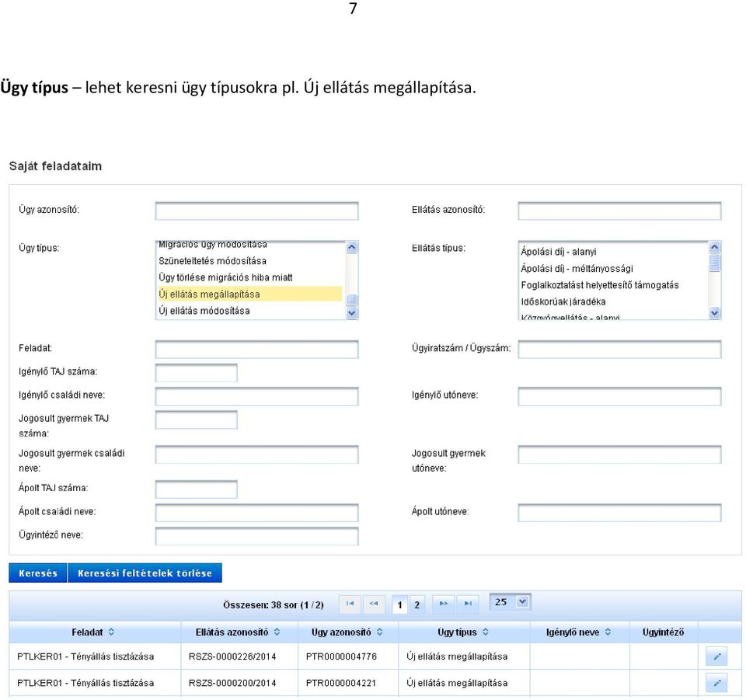Click the Feladat input field
Image resolution: width=746 pixels, height=700 pixels.
257,349
